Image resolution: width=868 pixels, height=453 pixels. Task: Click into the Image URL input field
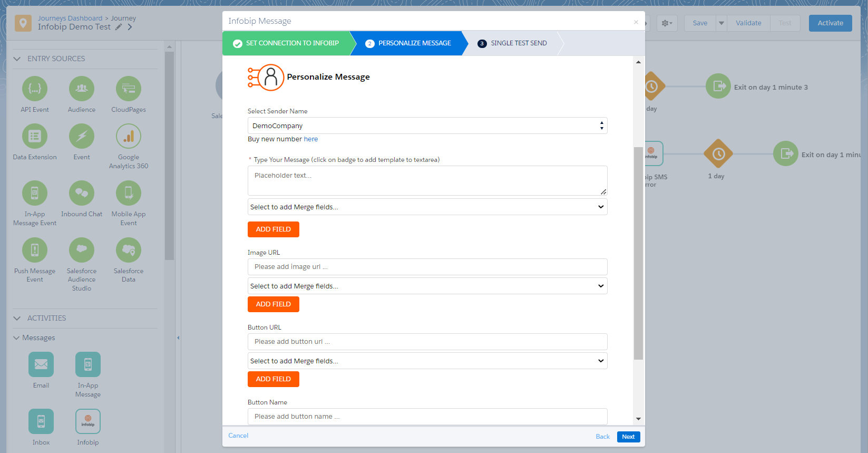[427, 267]
